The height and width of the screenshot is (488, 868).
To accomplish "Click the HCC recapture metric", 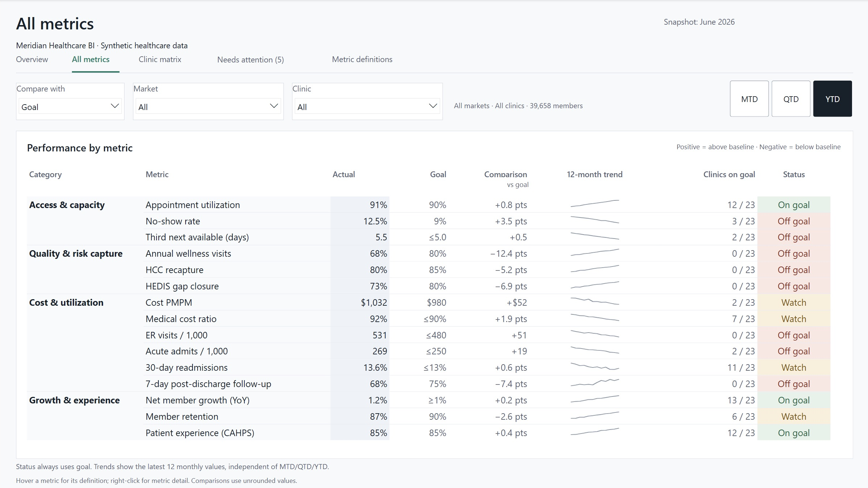I will (175, 270).
